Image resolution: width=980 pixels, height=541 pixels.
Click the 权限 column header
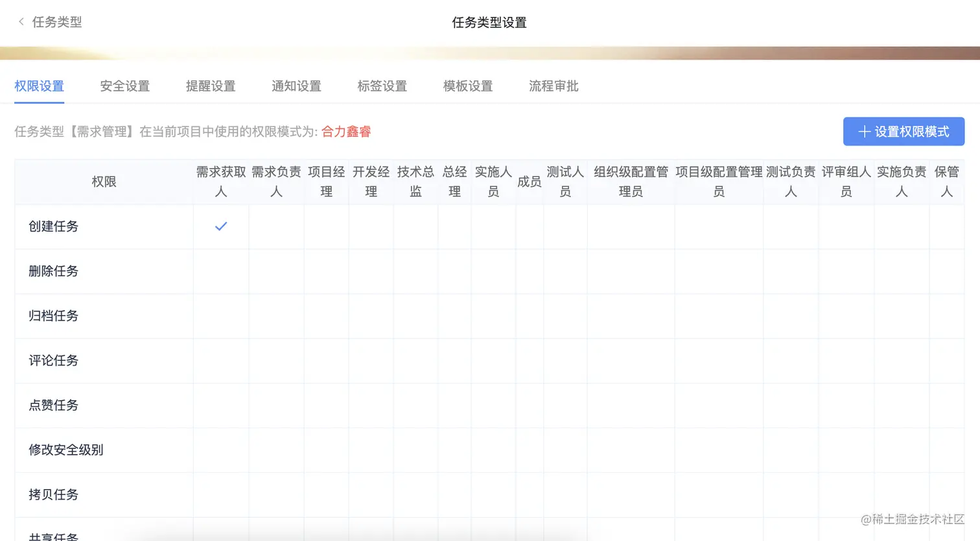coord(104,182)
